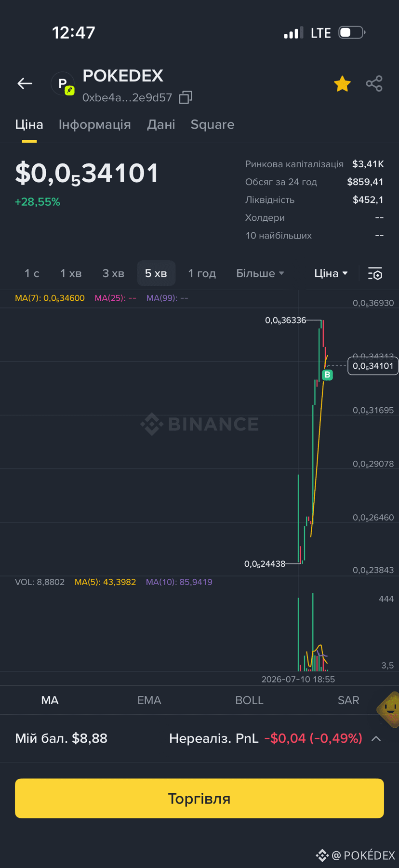The image size is (399, 868).
Task: Tap the Ліквідність value $452,1
Action: (x=368, y=200)
